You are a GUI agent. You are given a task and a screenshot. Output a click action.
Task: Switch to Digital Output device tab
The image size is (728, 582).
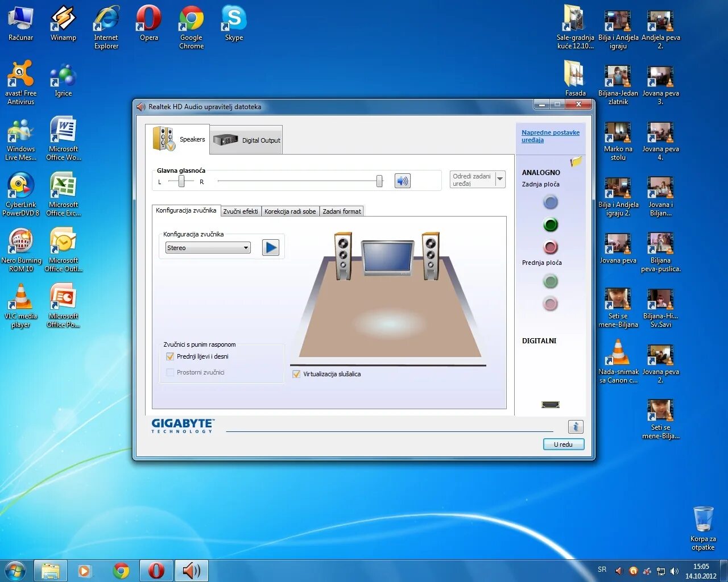pyautogui.click(x=246, y=140)
